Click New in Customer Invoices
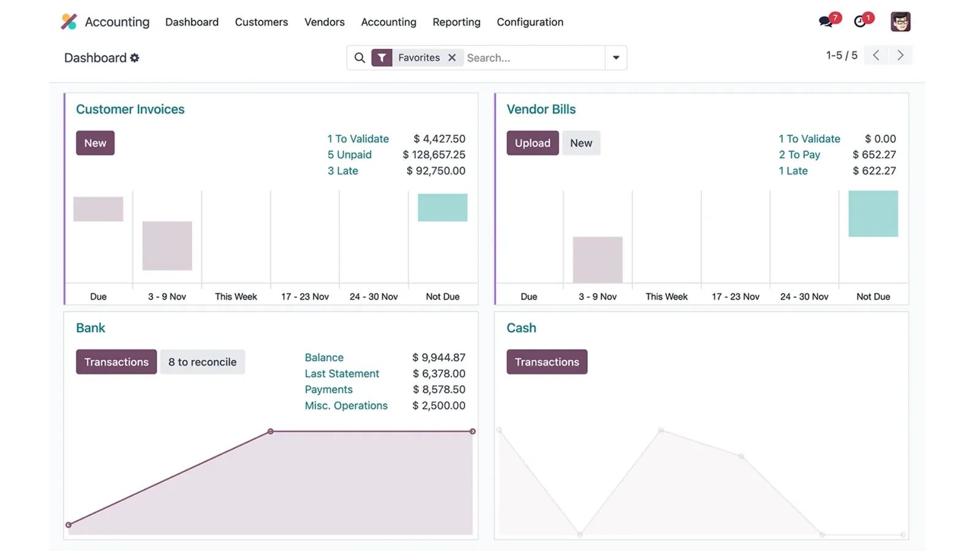 click(x=95, y=143)
